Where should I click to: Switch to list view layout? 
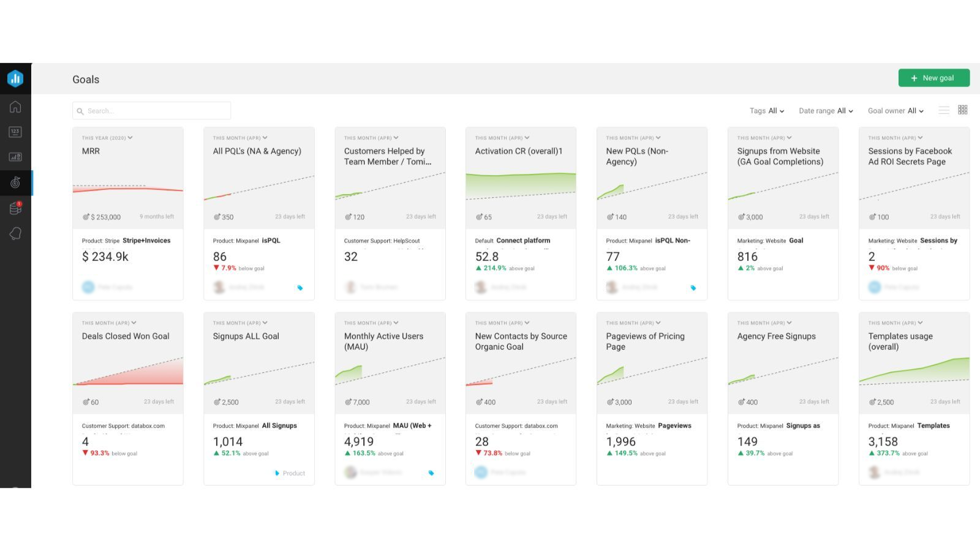pyautogui.click(x=944, y=110)
